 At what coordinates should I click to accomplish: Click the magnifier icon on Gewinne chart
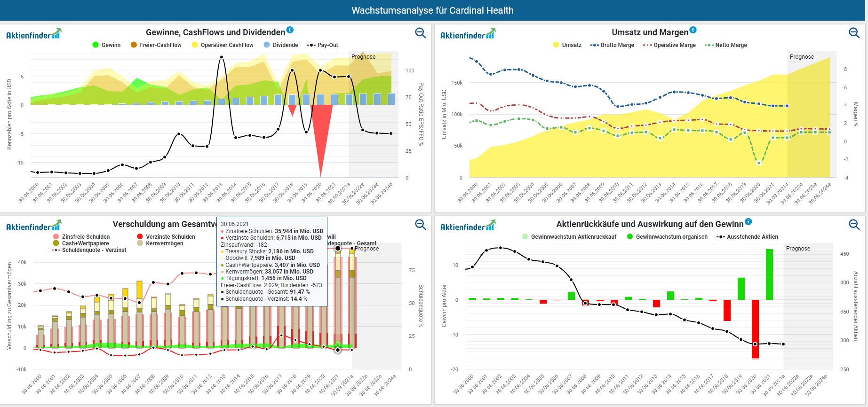click(x=420, y=33)
